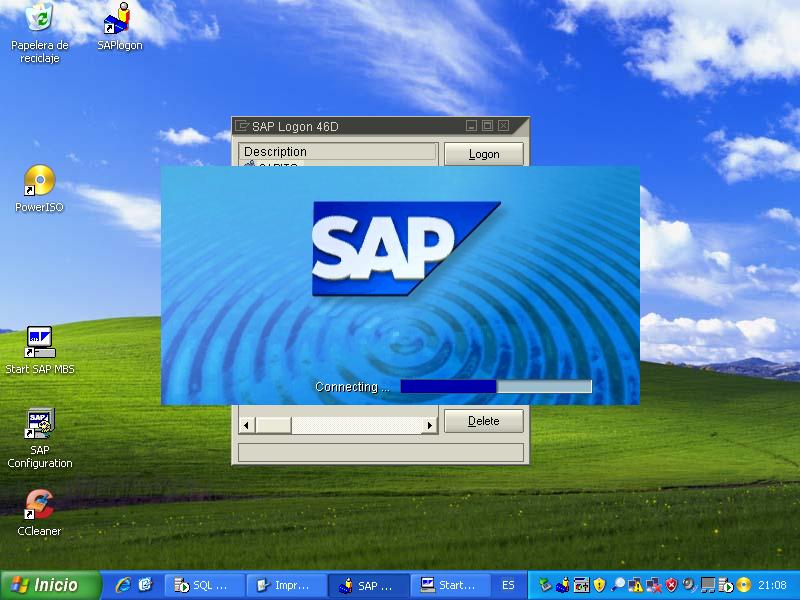
Task: Open the Inicio start menu
Action: (x=51, y=585)
